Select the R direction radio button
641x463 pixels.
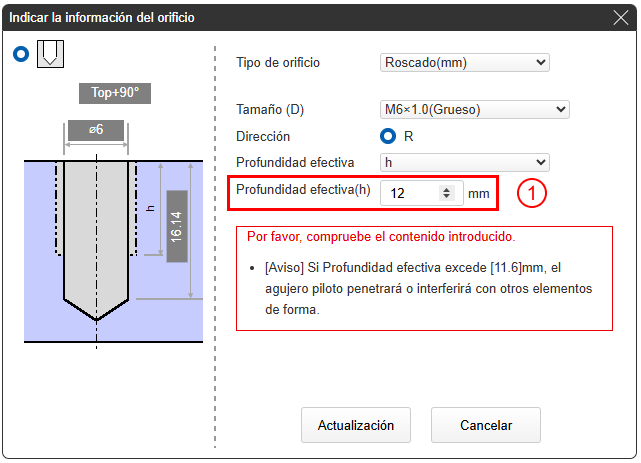pos(389,136)
